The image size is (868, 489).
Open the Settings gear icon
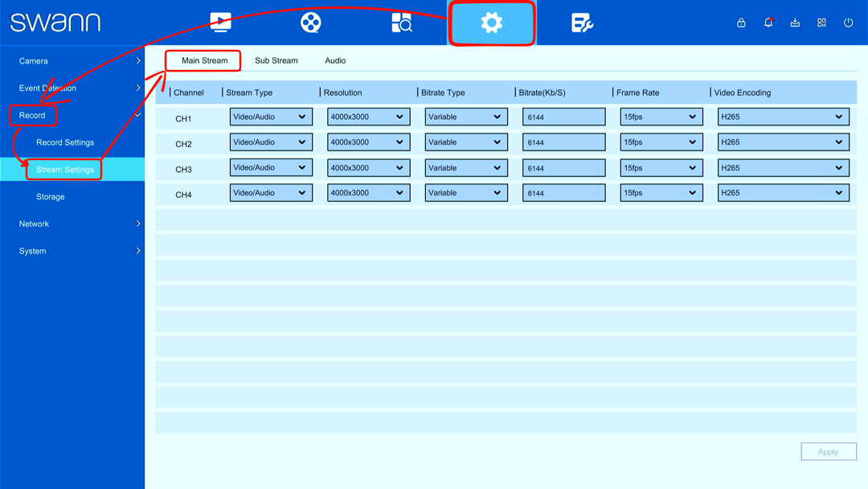point(492,23)
